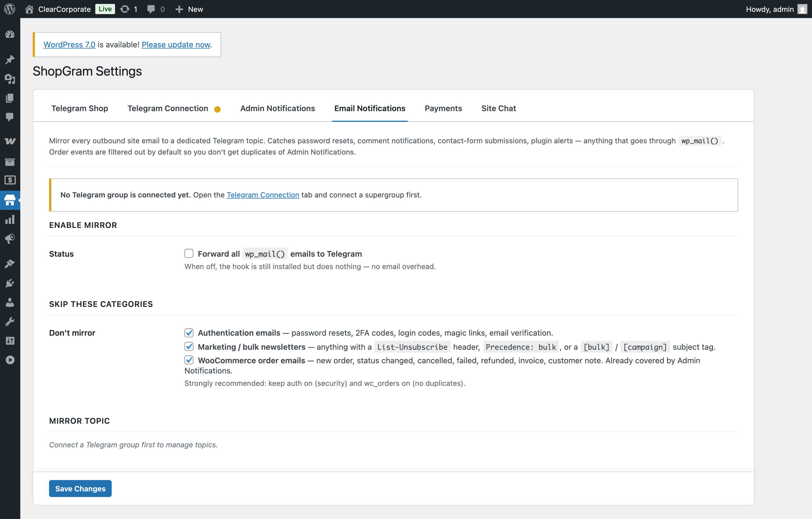Switch to the Telegram Shop tab
This screenshot has width=812, height=519.
tap(80, 108)
